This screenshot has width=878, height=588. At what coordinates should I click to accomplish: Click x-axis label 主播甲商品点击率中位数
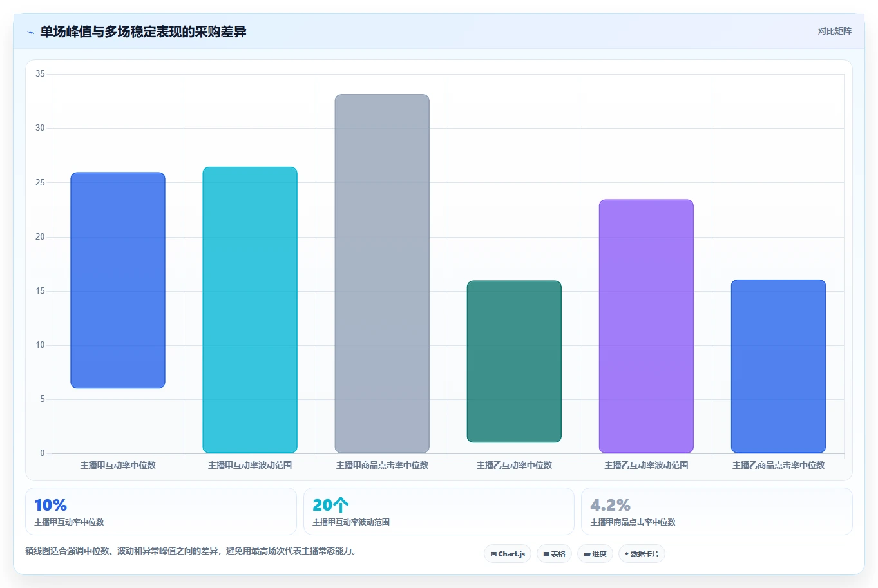click(382, 465)
